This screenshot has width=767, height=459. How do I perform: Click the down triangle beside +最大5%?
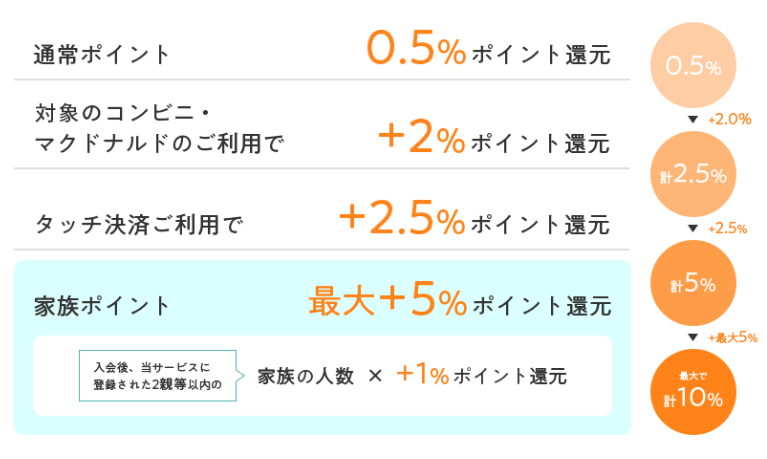693,337
